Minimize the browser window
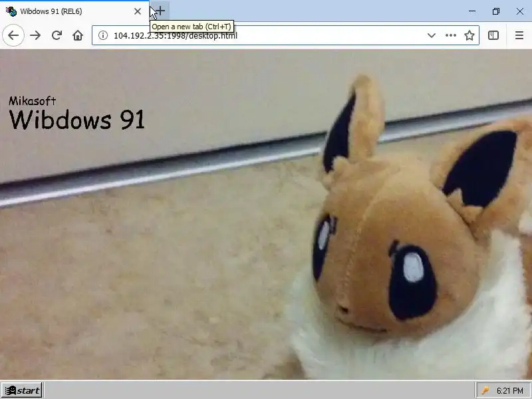The image size is (532, 399). click(472, 11)
